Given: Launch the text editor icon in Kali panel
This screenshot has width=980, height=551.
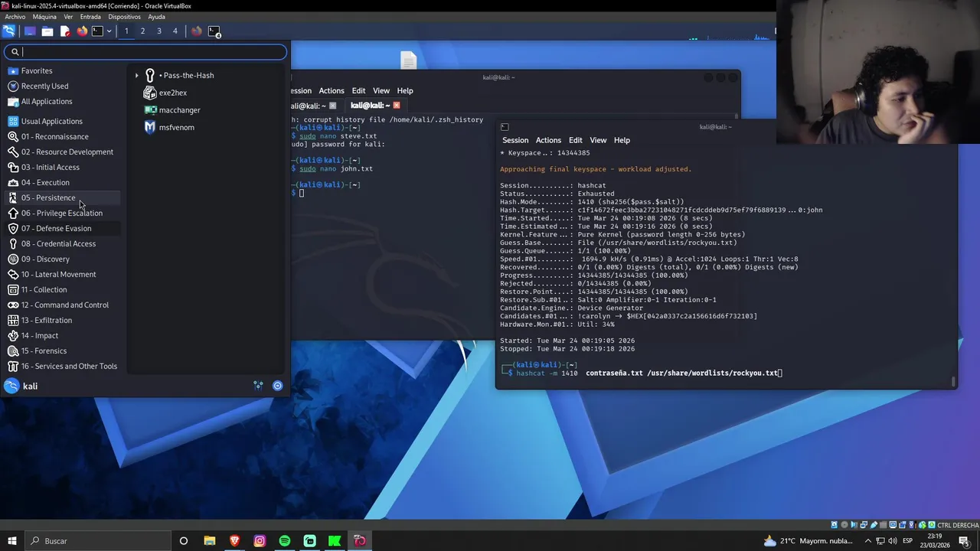Looking at the screenshot, I should pos(64,31).
